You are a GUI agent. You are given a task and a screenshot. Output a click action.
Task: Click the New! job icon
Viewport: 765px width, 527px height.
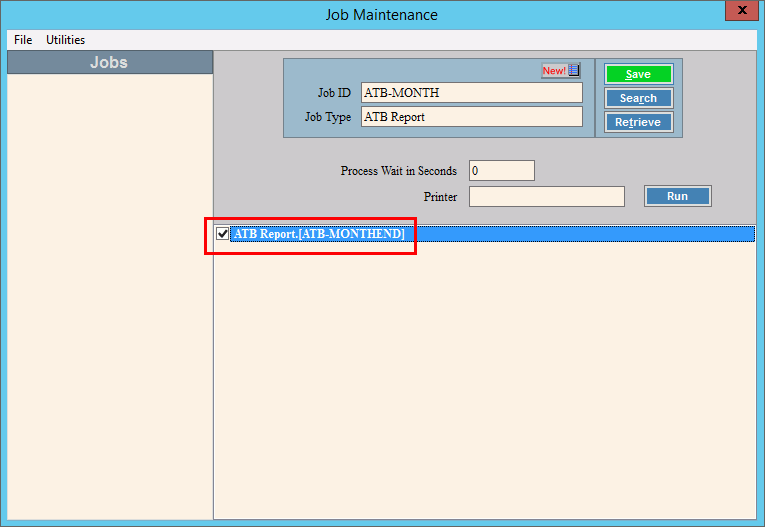coord(560,71)
